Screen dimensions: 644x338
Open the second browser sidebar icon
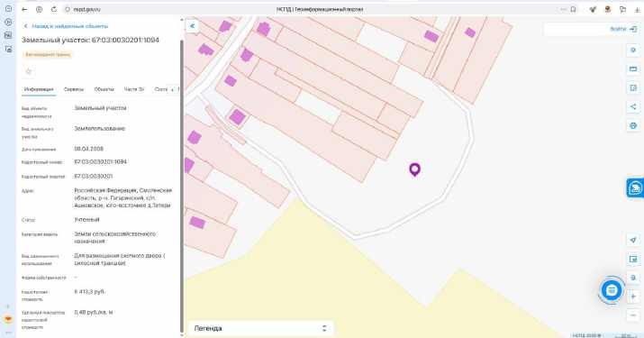8,23
